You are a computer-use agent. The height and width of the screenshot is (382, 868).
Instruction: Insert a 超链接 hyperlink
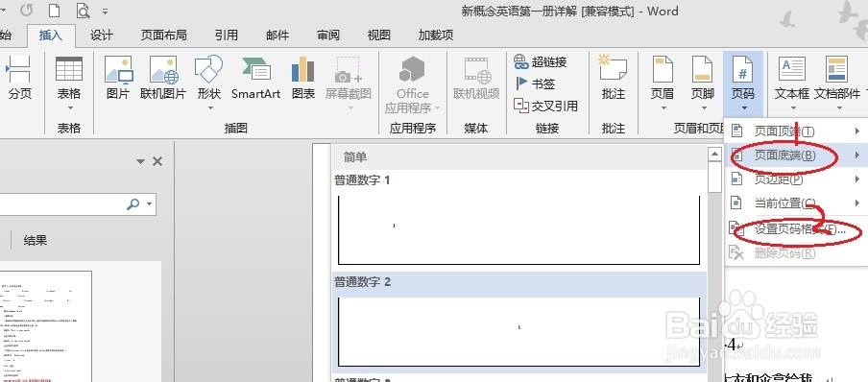pyautogui.click(x=541, y=61)
